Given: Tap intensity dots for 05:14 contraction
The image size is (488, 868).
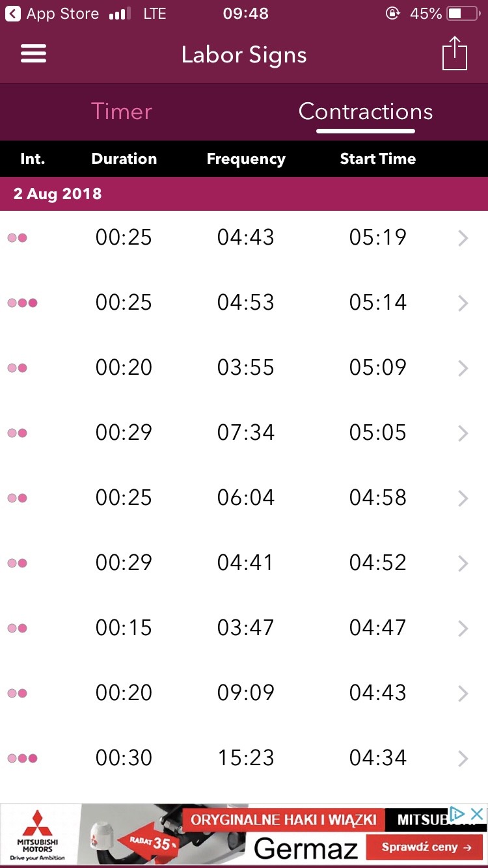Looking at the screenshot, I should [22, 303].
